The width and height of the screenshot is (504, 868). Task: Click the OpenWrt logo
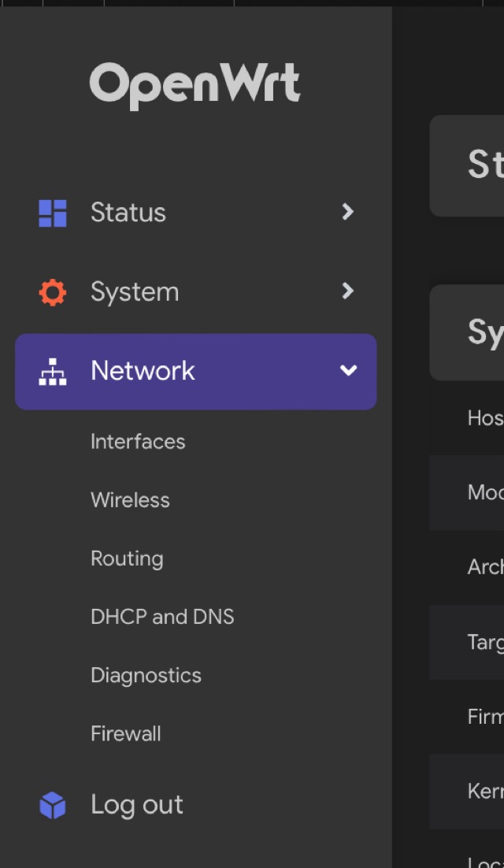(195, 85)
